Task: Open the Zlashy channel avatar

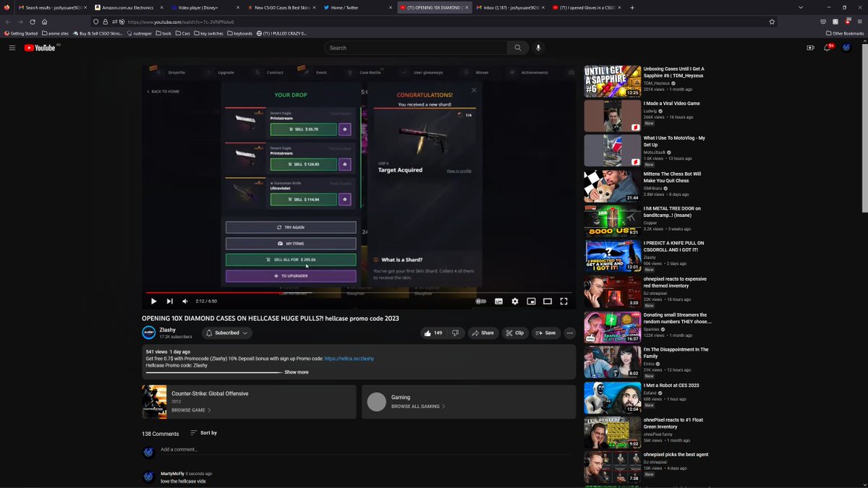Action: point(148,333)
